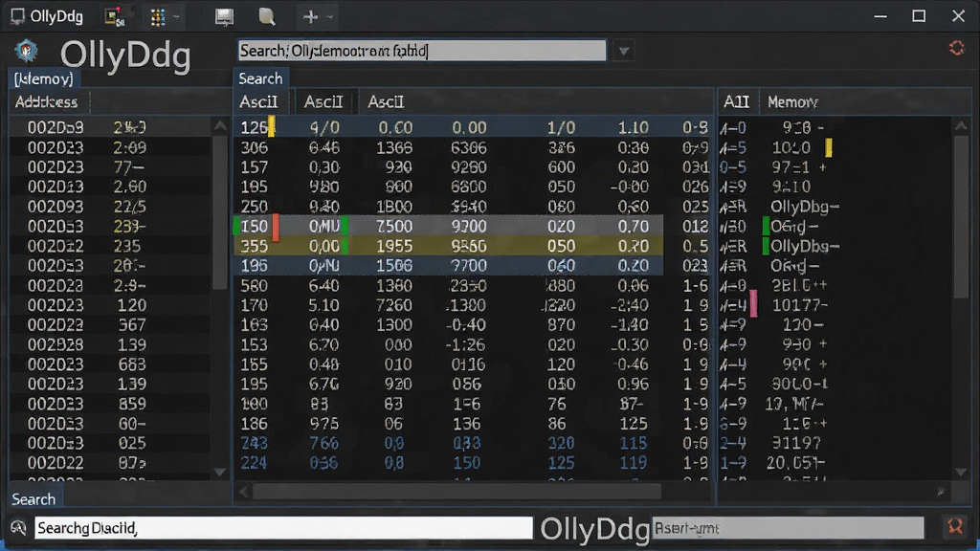Click the second AsciI column header
Viewport: 980px width, 551px height.
point(323,101)
